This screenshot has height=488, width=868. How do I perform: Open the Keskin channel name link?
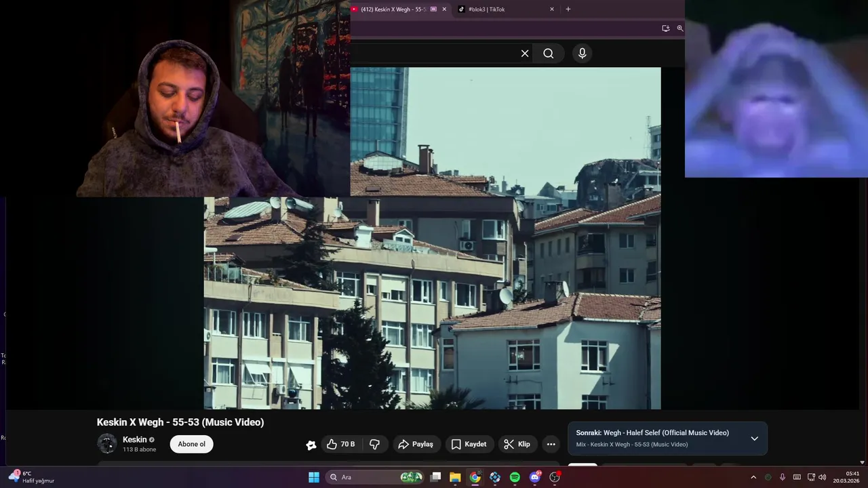click(134, 440)
